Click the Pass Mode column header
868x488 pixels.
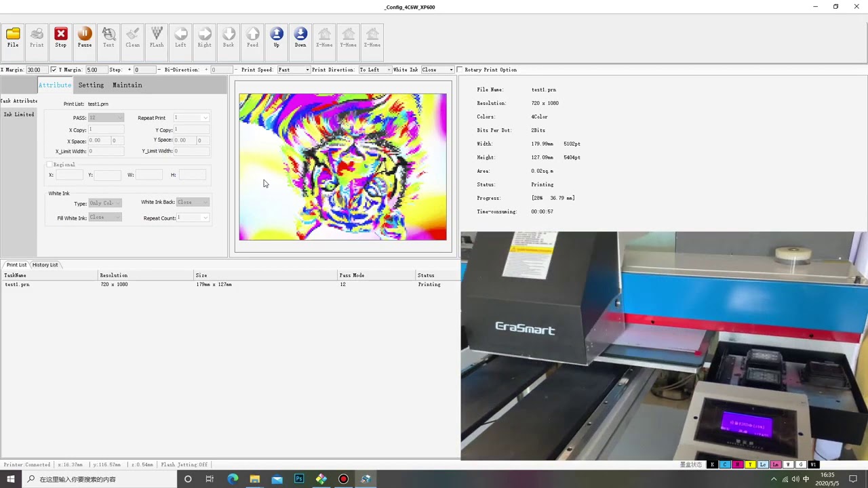click(376, 275)
